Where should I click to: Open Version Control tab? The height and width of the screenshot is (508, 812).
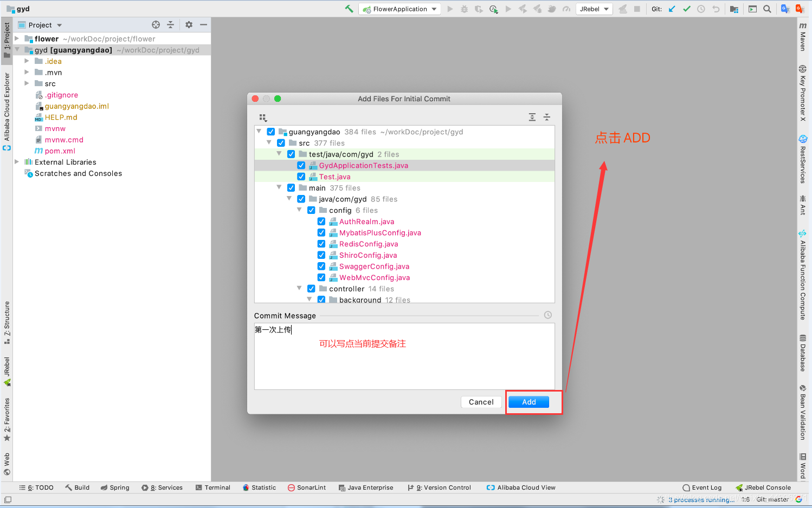[x=440, y=487]
